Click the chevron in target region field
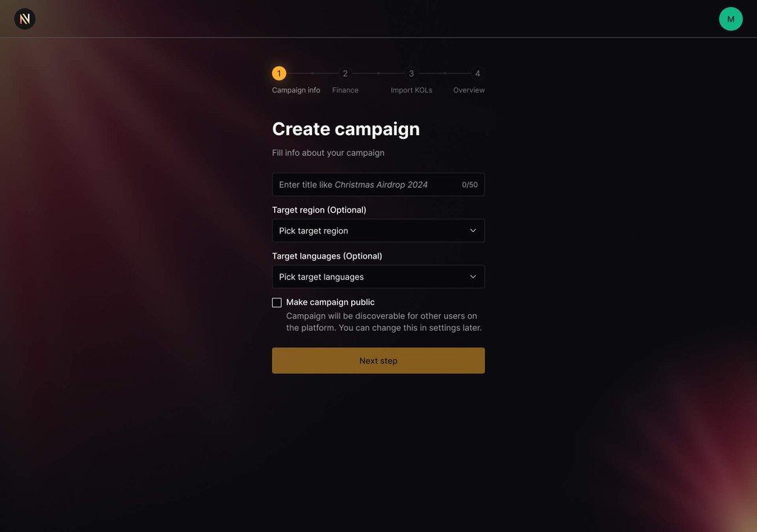The height and width of the screenshot is (532, 757). (473, 231)
